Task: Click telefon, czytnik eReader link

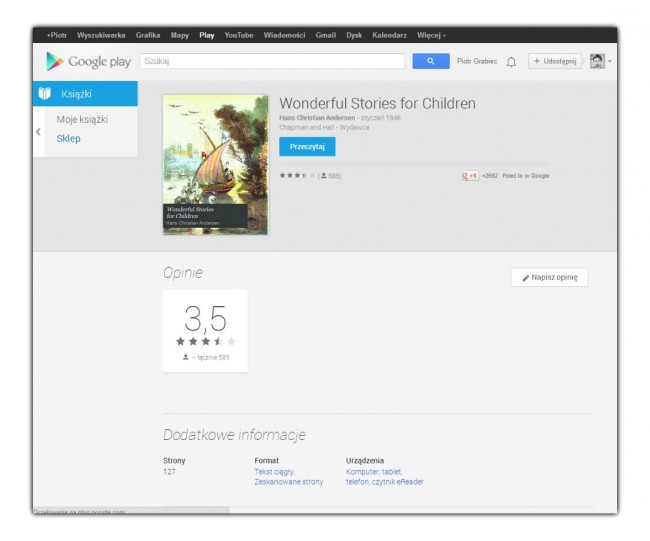Action: tap(385, 482)
